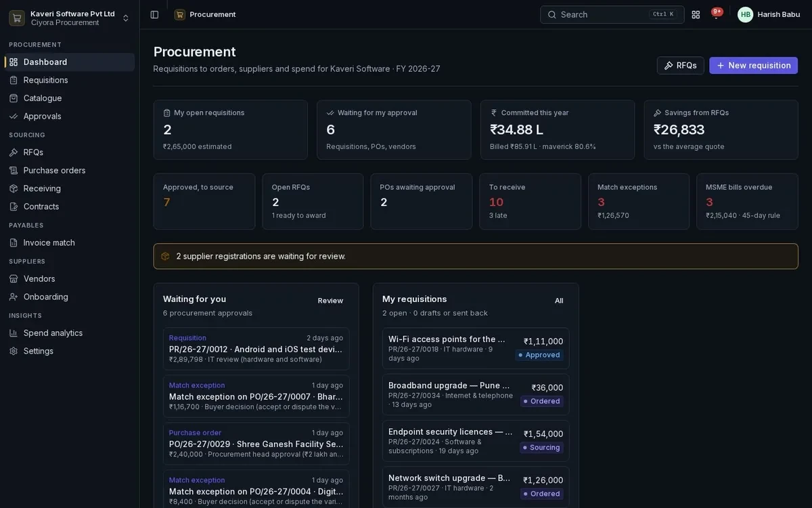The image size is (812, 508).
Task: Click the Kaveri Software cart logo
Action: 17,18
